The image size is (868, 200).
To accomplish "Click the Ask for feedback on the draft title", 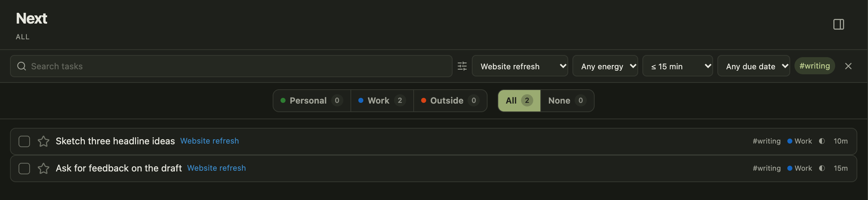I will click(x=119, y=168).
